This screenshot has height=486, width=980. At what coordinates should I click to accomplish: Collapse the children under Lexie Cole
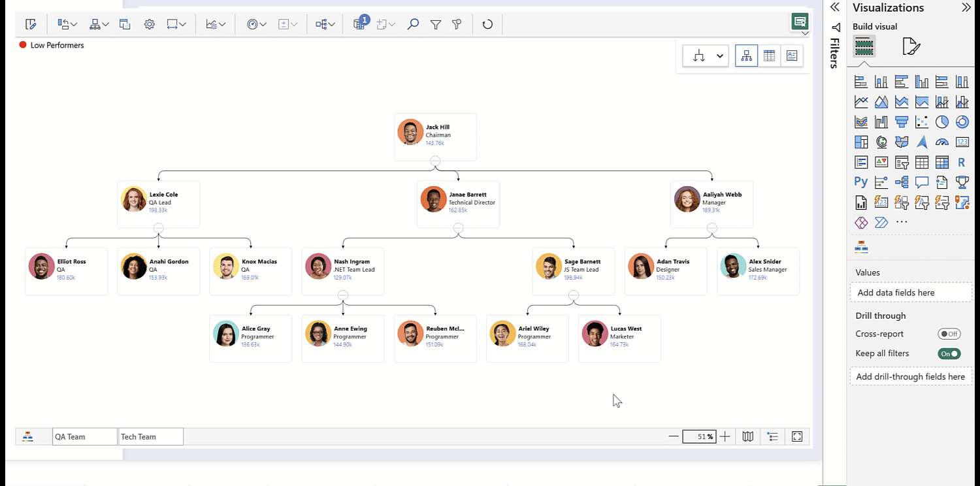158,228
